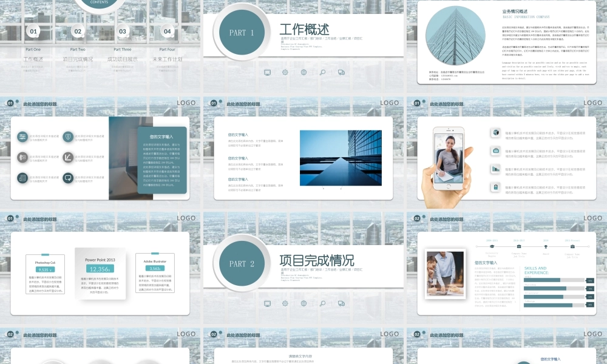
Task: Click the delivery truck icon under PART 1
Action: tap(341, 72)
